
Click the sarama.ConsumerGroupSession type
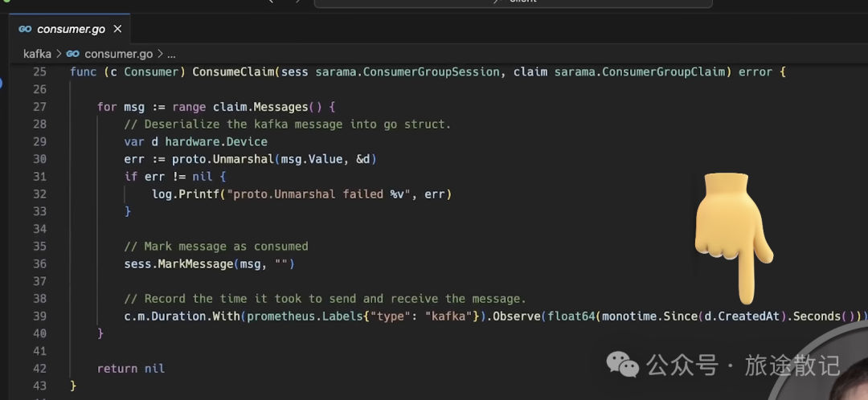pos(407,72)
